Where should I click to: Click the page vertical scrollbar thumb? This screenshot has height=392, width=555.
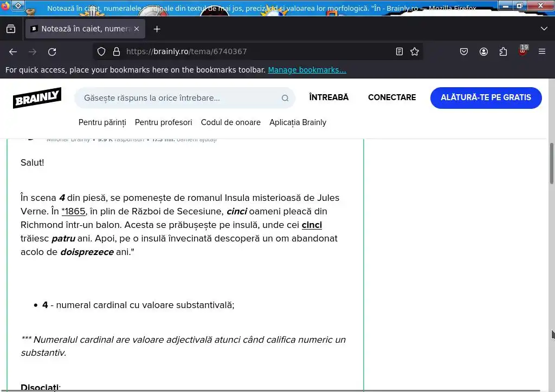pos(551,164)
